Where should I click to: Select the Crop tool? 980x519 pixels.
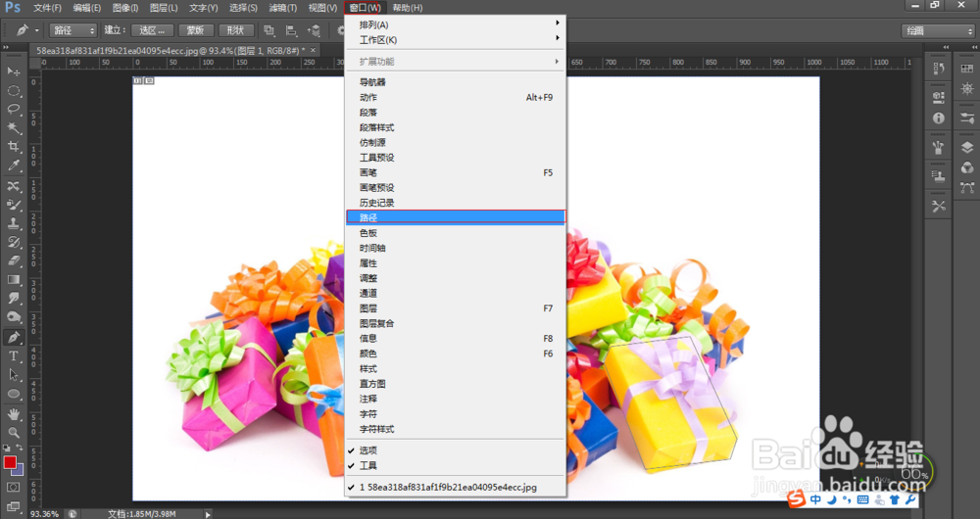(13, 147)
